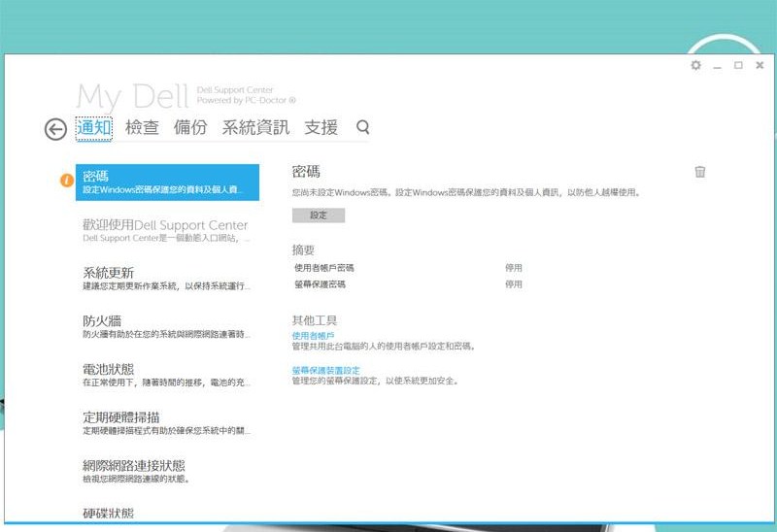Select the 電池狀態 notification item
This screenshot has width=777, height=532.
[167, 375]
